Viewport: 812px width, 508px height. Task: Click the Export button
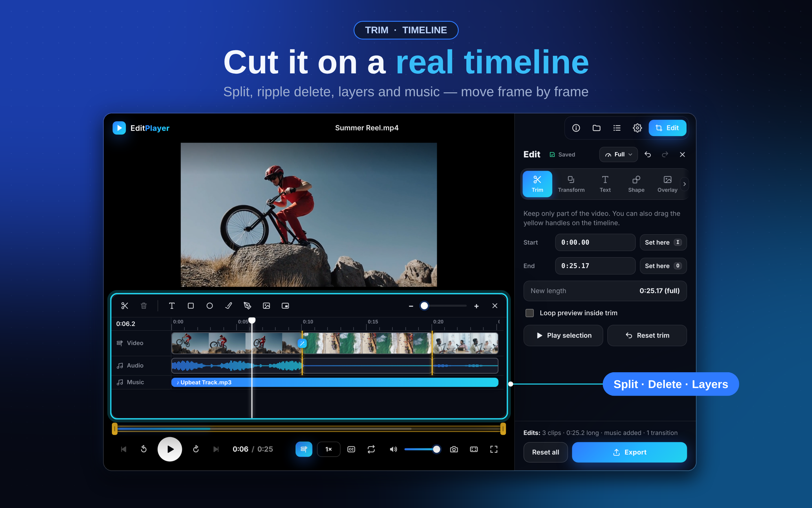click(629, 452)
